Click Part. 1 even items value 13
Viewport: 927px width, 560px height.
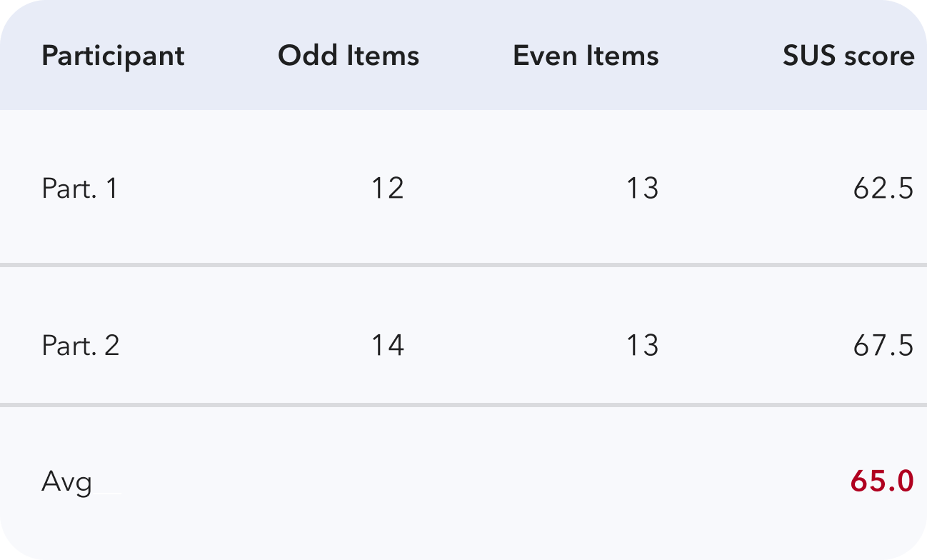click(642, 189)
